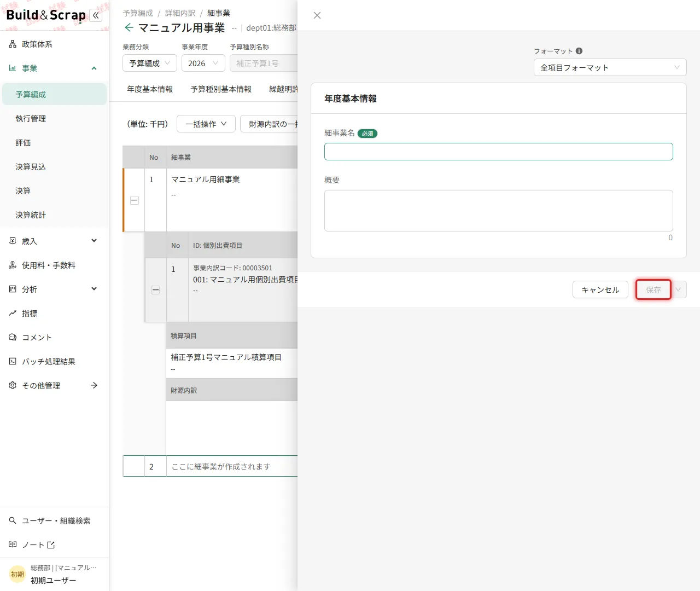Click the Build&Scrap logo
Viewport: 700px width, 591px height.
click(46, 15)
